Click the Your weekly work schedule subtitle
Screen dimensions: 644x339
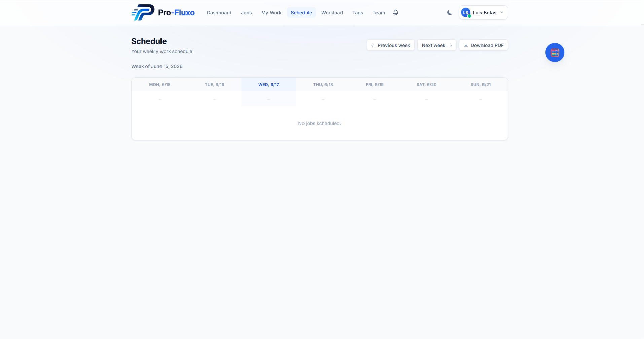coord(163,51)
